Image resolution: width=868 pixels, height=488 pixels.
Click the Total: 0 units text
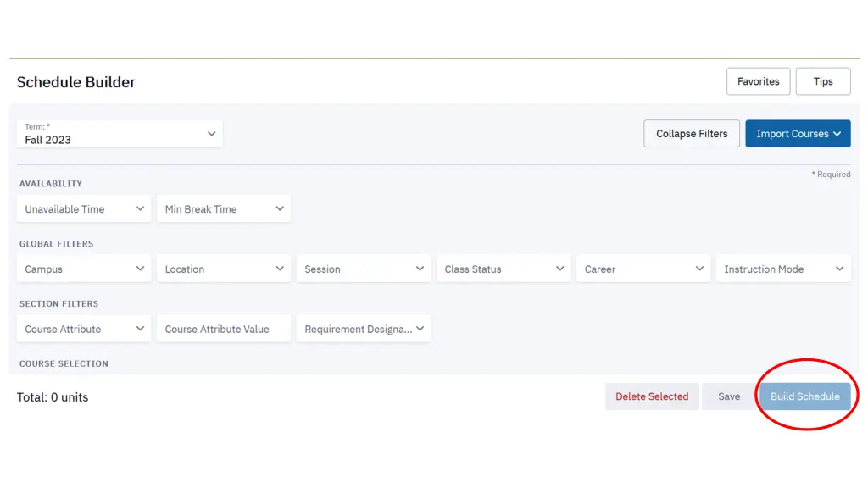53,397
